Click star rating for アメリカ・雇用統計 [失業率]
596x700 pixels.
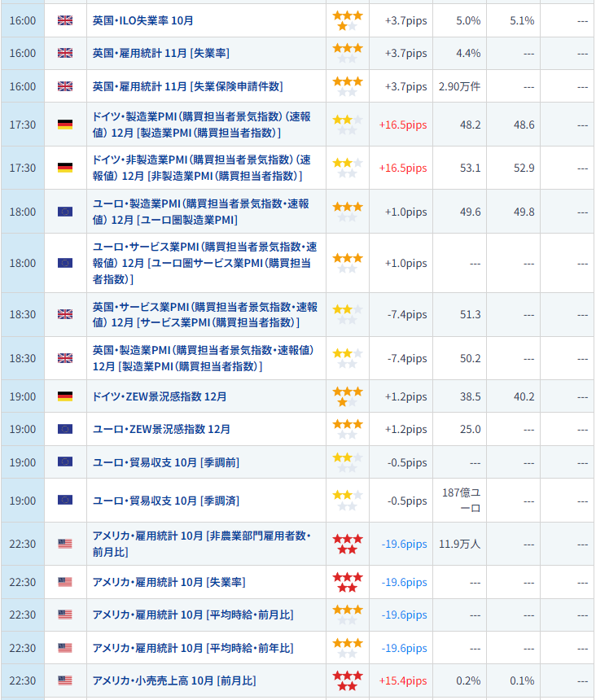pyautogui.click(x=348, y=582)
